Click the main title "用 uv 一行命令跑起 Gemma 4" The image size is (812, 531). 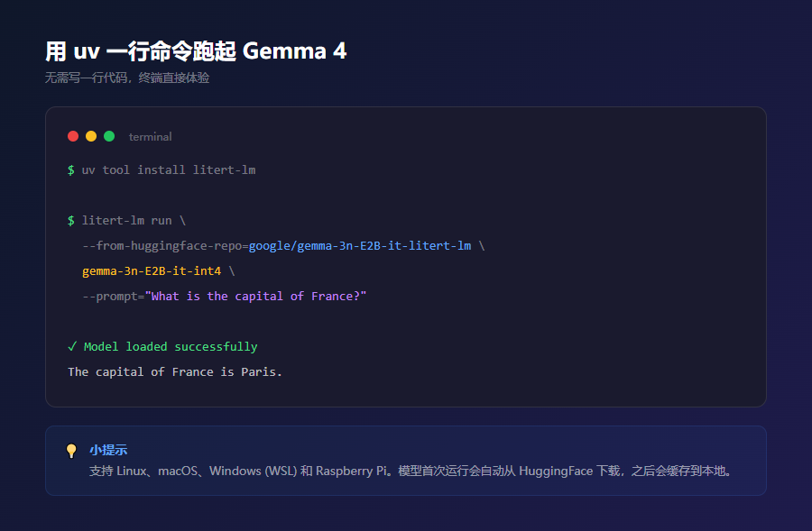click(196, 50)
